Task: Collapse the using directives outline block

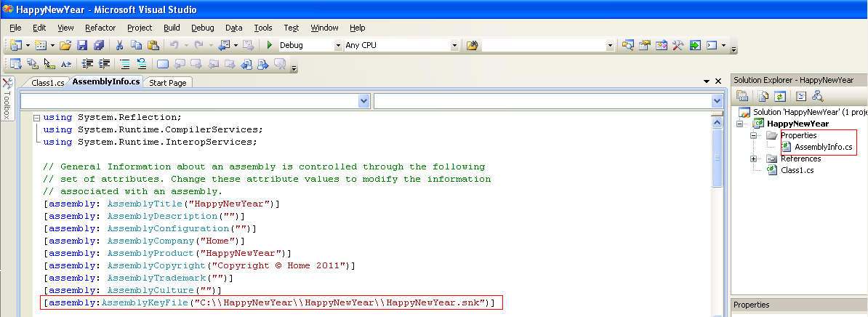Action: [x=36, y=117]
